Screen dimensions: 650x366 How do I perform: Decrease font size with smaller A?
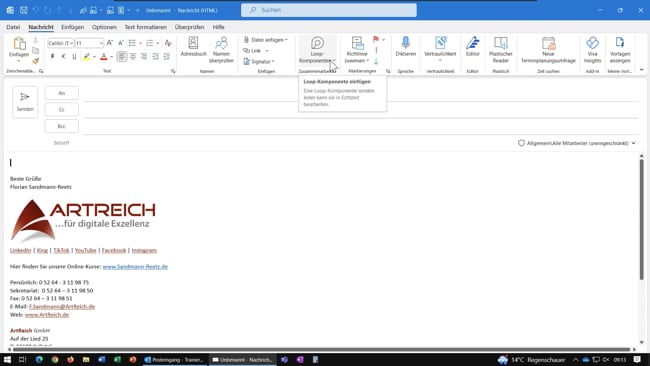(121, 43)
